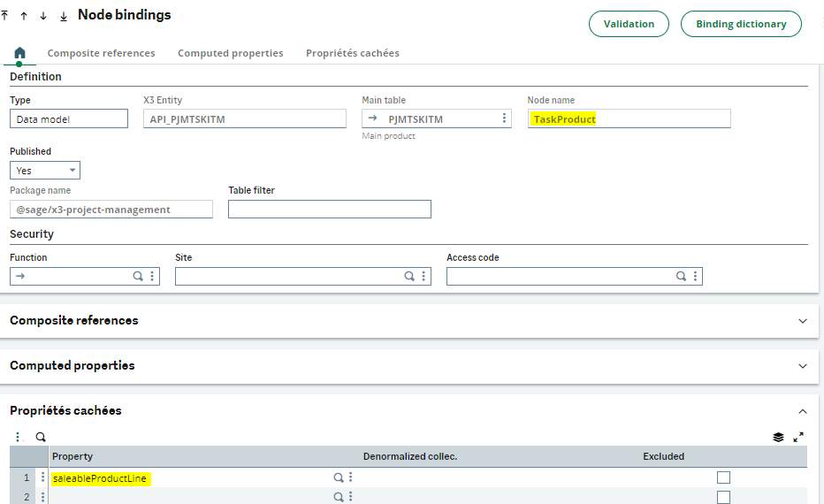Open the Binding dictionary button
Viewport: 824px width, 504px height.
(x=741, y=24)
